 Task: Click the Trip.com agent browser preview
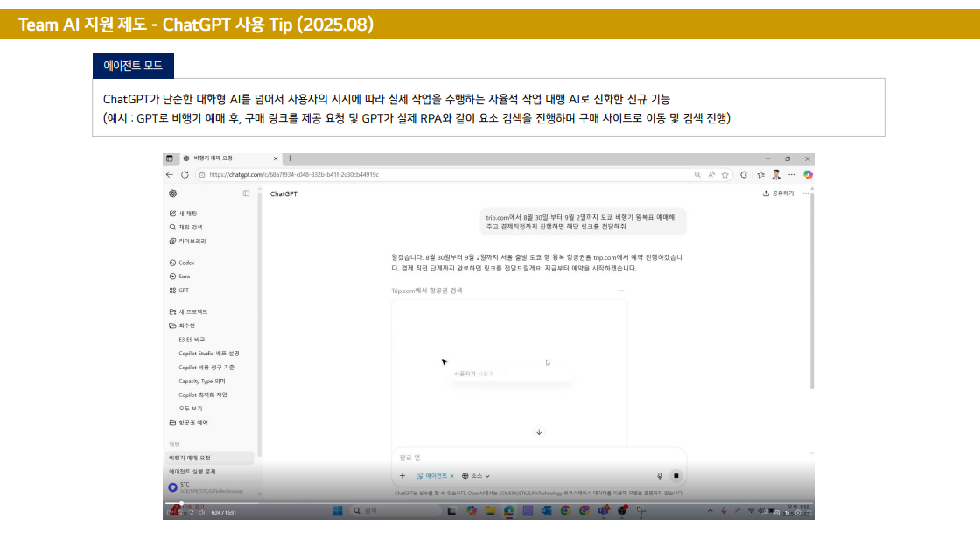(x=509, y=373)
